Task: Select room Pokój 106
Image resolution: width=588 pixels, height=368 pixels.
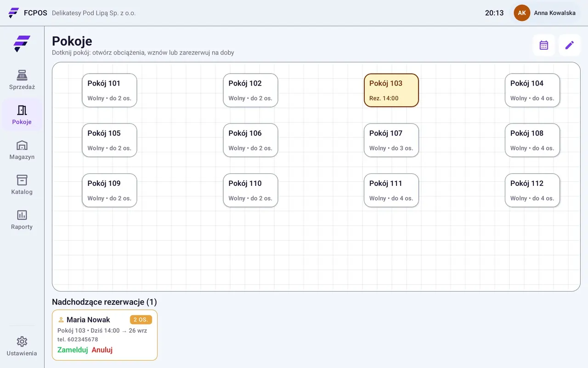Action: (x=250, y=140)
